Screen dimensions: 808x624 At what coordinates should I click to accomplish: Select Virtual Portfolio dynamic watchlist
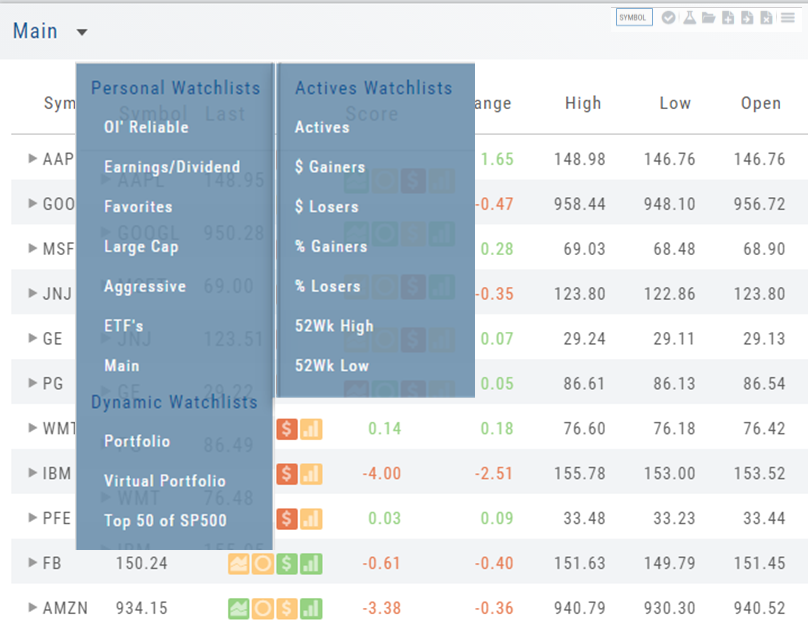coord(165,481)
